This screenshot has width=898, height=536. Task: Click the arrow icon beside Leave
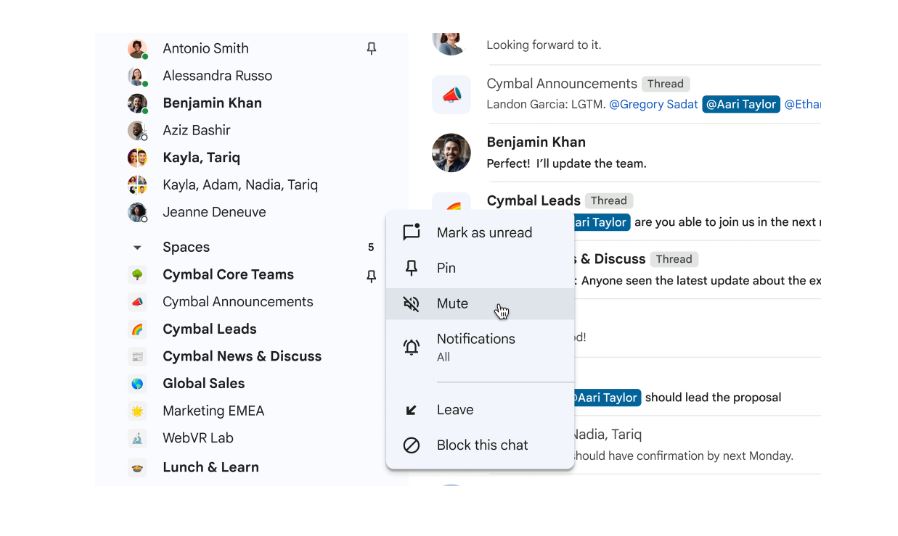[411, 409]
